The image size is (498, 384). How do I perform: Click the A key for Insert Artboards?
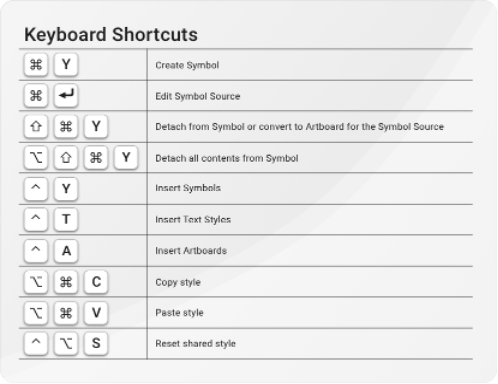coord(66,251)
